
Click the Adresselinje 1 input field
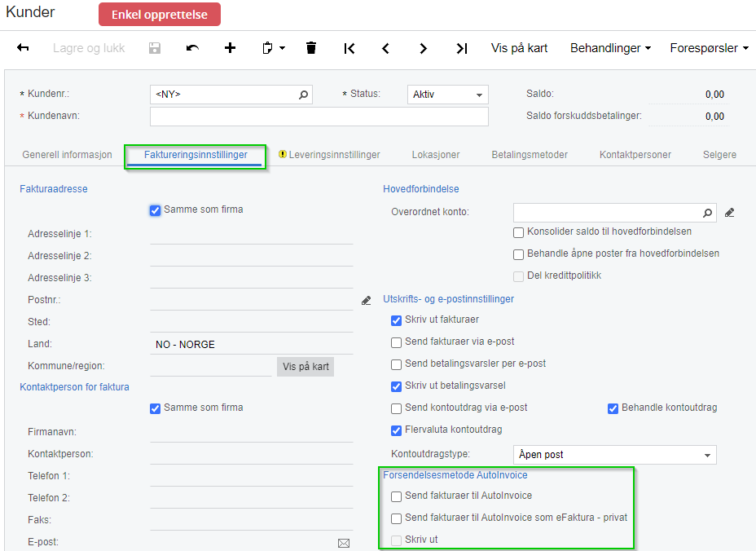(x=251, y=235)
